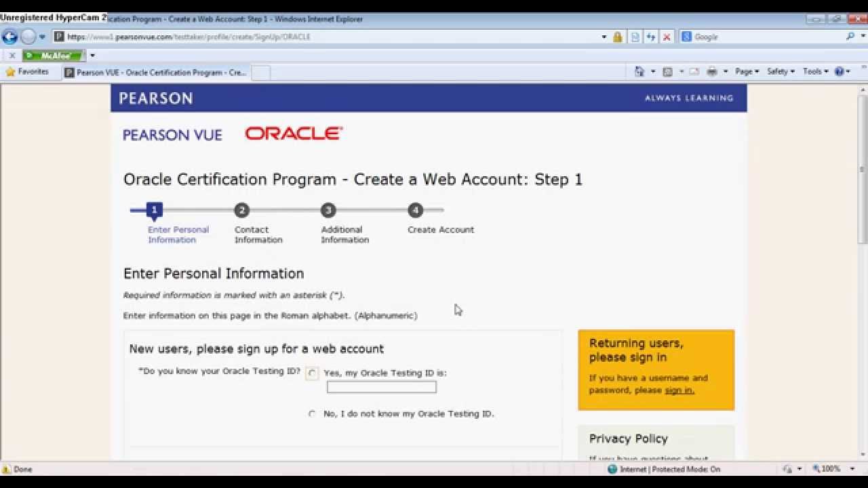Expand the Print options dropdown arrow
Viewport: 868px width, 488px height.
[x=726, y=72]
